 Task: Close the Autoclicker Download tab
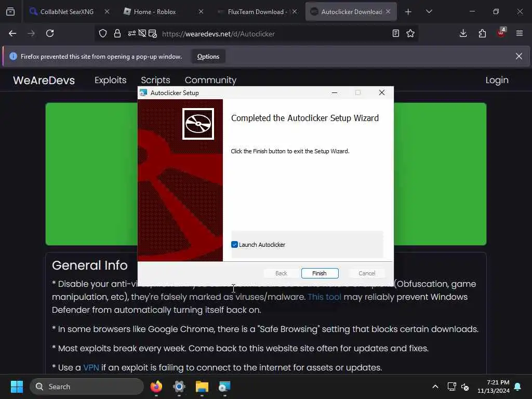tap(388, 11)
